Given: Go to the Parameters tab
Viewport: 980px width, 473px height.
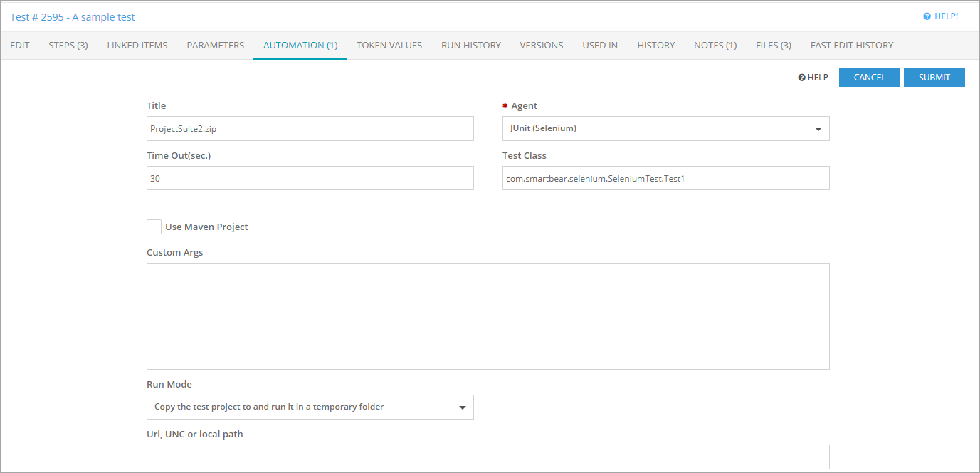Looking at the screenshot, I should point(215,45).
